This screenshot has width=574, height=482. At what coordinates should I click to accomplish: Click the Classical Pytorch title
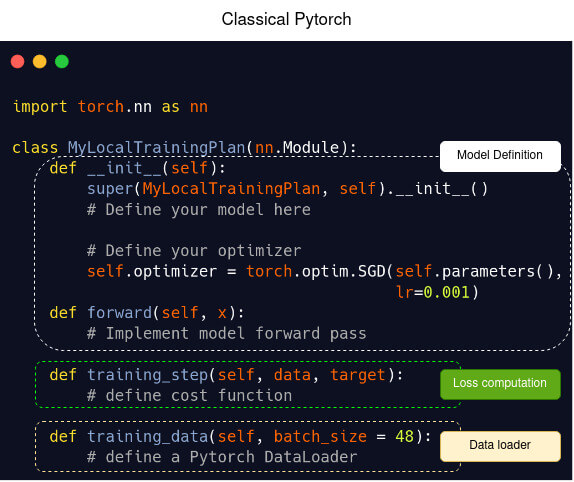coord(286,19)
